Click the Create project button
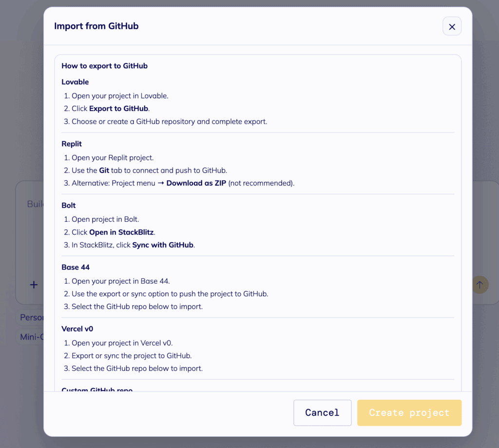Viewport: 499px width, 448px height. (x=409, y=412)
